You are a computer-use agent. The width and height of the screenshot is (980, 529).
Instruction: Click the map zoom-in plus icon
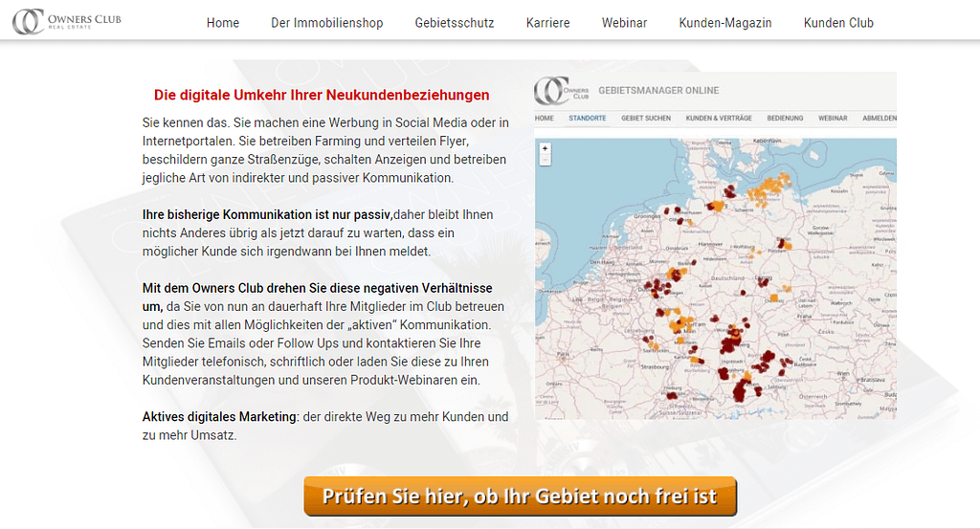tap(545, 148)
